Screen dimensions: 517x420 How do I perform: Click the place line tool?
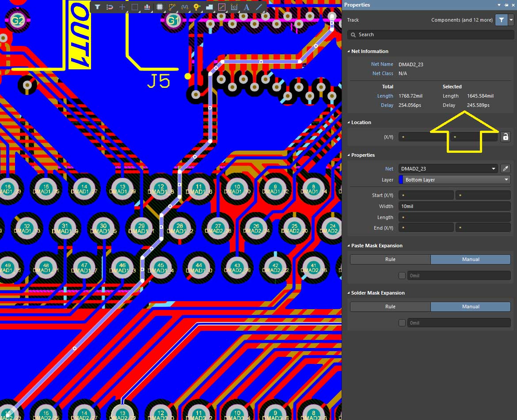coord(259,7)
